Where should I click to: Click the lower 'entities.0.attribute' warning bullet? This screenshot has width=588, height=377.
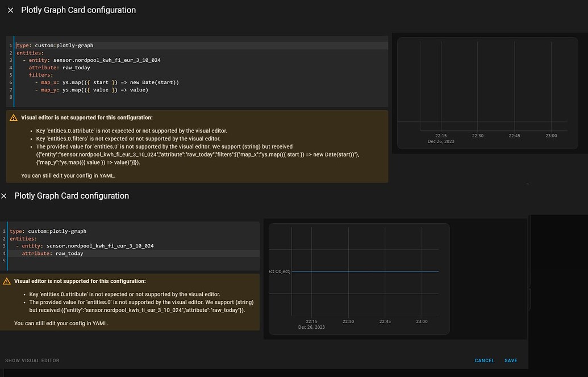(x=125, y=294)
